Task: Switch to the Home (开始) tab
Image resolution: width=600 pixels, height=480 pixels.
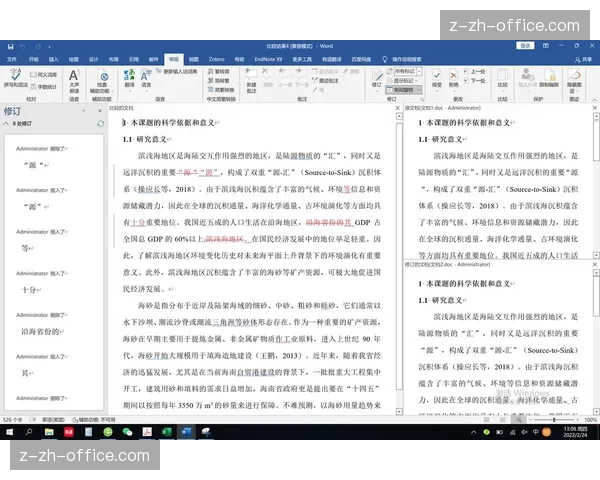Action: point(34,59)
